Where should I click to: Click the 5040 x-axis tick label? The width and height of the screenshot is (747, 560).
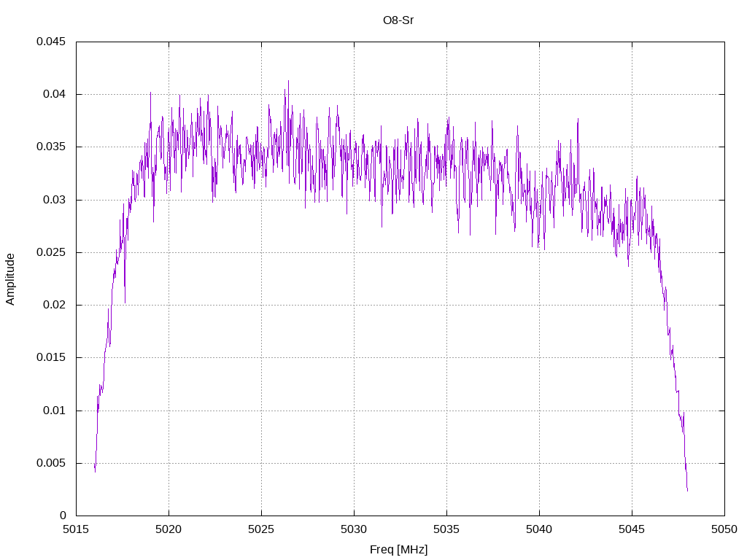(x=539, y=529)
